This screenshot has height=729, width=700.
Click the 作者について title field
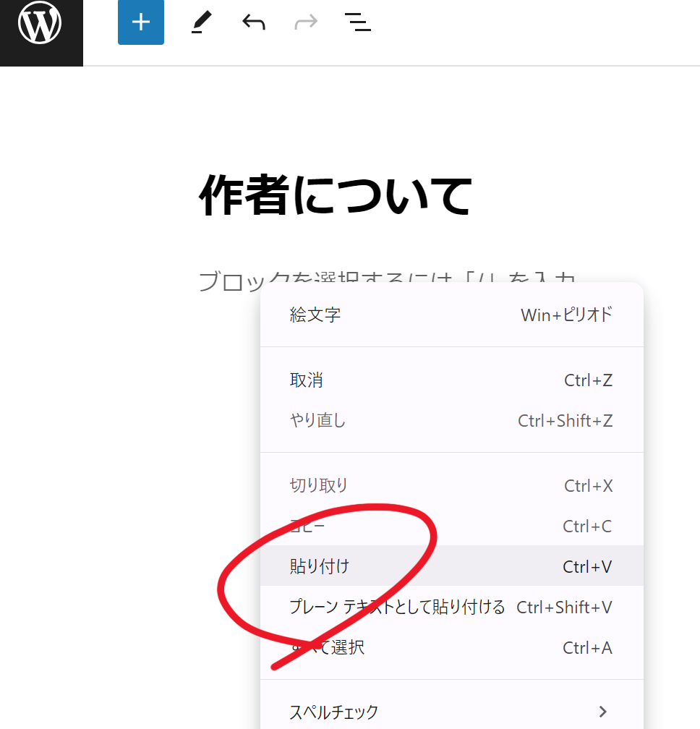pos(336,196)
